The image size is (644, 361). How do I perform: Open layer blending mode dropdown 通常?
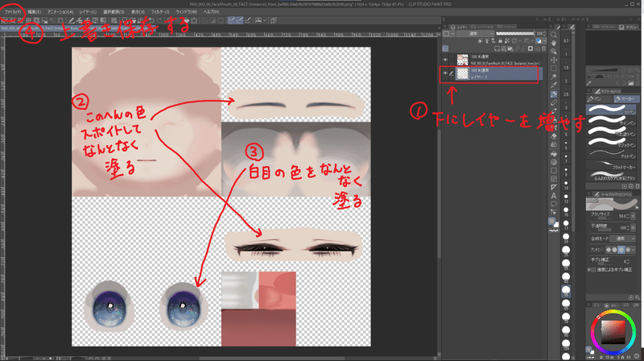click(x=476, y=34)
